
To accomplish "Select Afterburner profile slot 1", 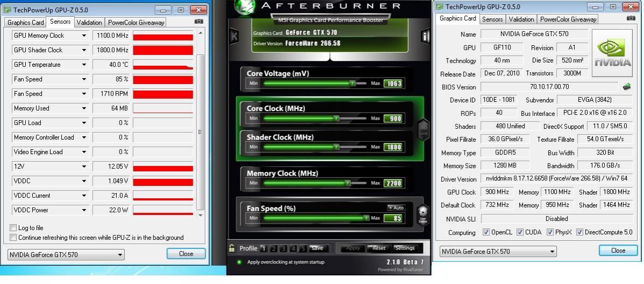I will pyautogui.click(x=264, y=248).
